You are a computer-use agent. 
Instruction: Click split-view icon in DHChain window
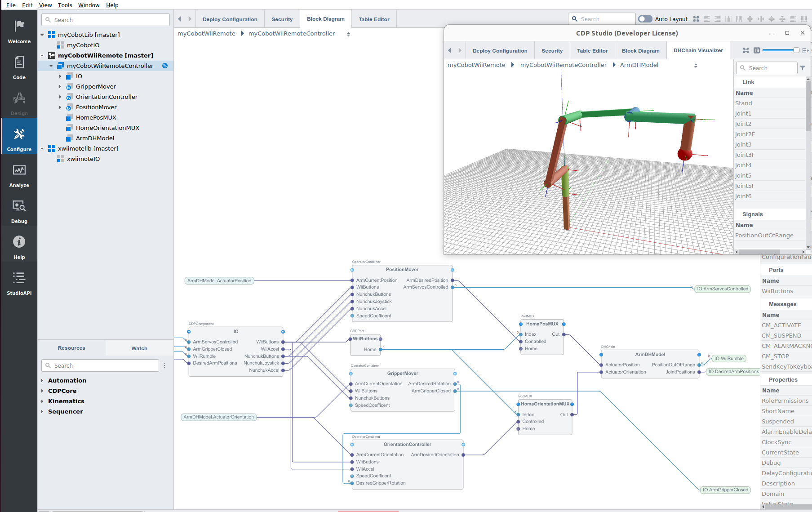pos(805,50)
